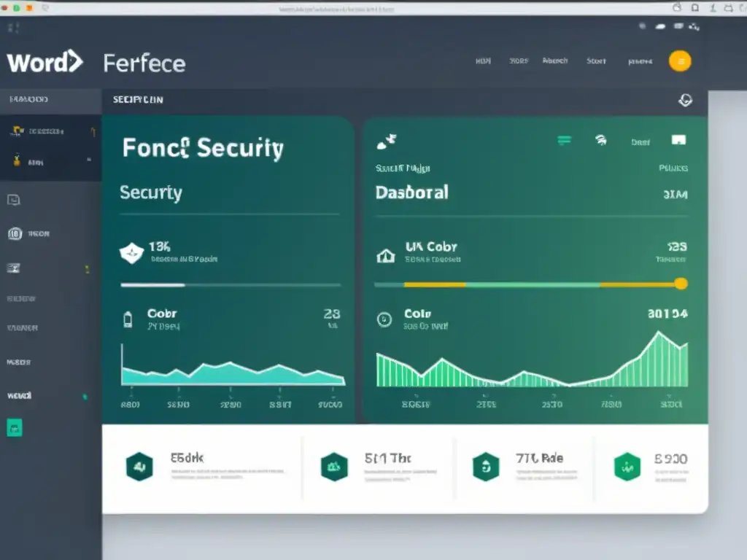Click the orange round menu button in header
The width and height of the screenshot is (747, 560).
(679, 61)
